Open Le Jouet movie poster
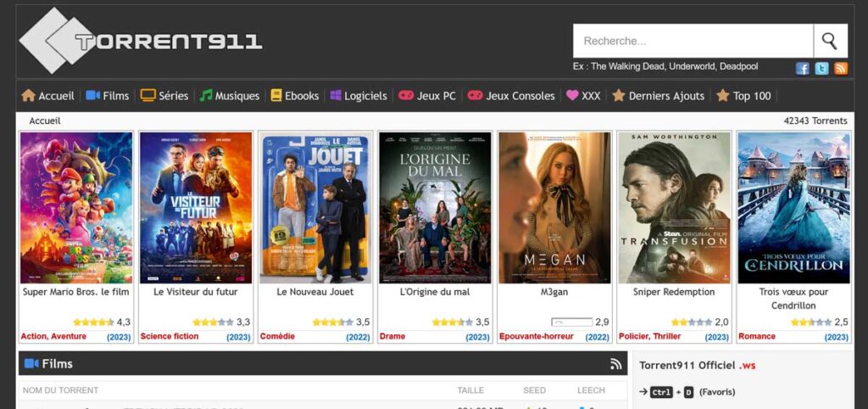868x409 pixels. [x=315, y=208]
